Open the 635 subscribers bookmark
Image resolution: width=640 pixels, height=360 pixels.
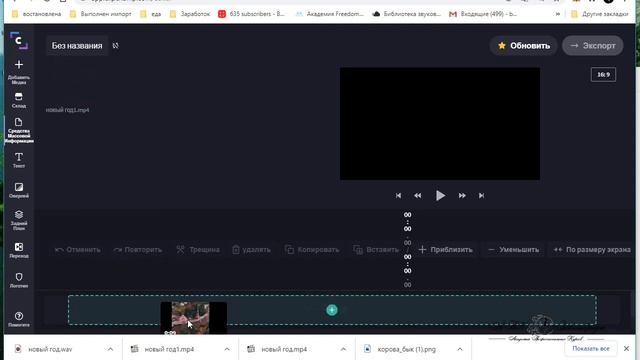[x=251, y=14]
